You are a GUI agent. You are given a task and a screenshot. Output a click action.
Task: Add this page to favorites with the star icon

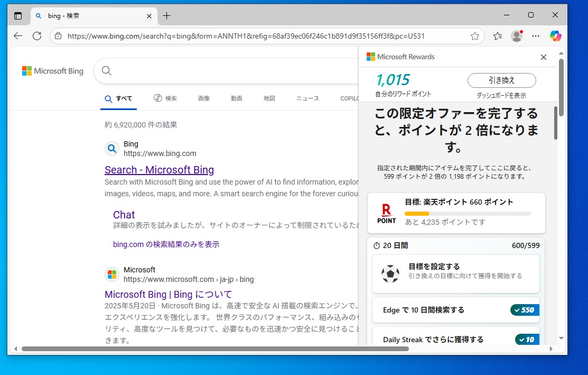pos(475,36)
